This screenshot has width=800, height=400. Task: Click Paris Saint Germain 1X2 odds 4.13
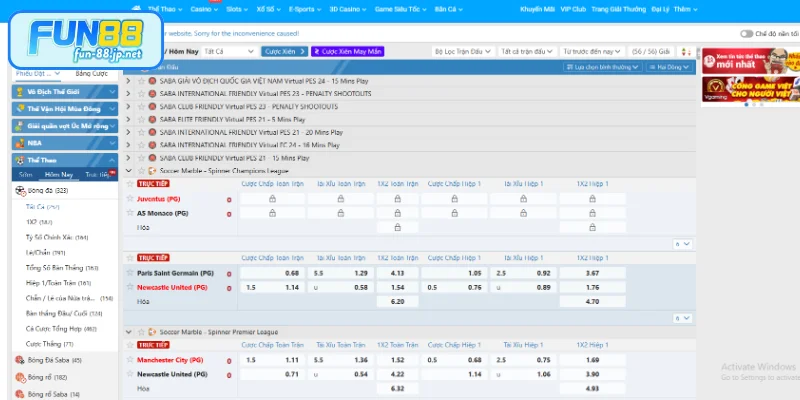(396, 273)
